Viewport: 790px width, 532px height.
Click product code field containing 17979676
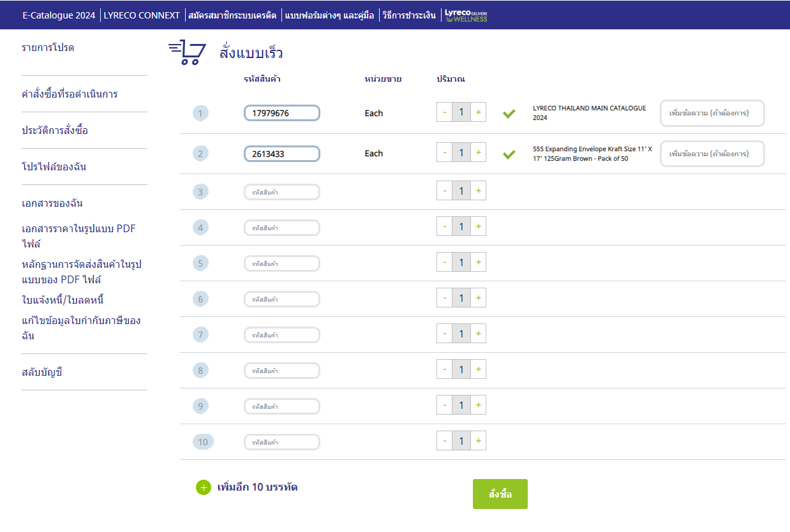tap(282, 113)
